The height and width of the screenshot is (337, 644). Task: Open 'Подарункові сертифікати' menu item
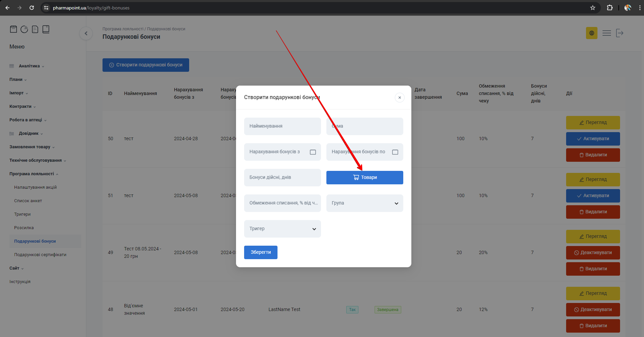[40, 255]
